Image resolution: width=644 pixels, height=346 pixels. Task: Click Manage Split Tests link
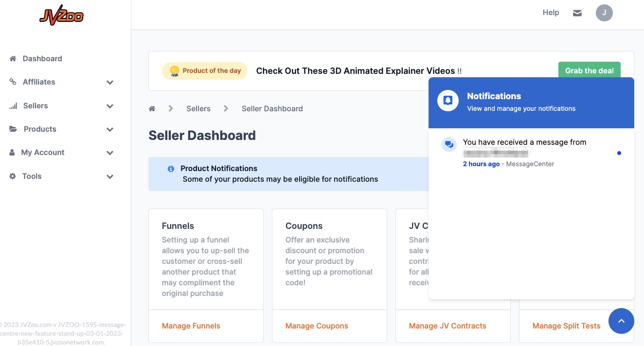pos(567,326)
